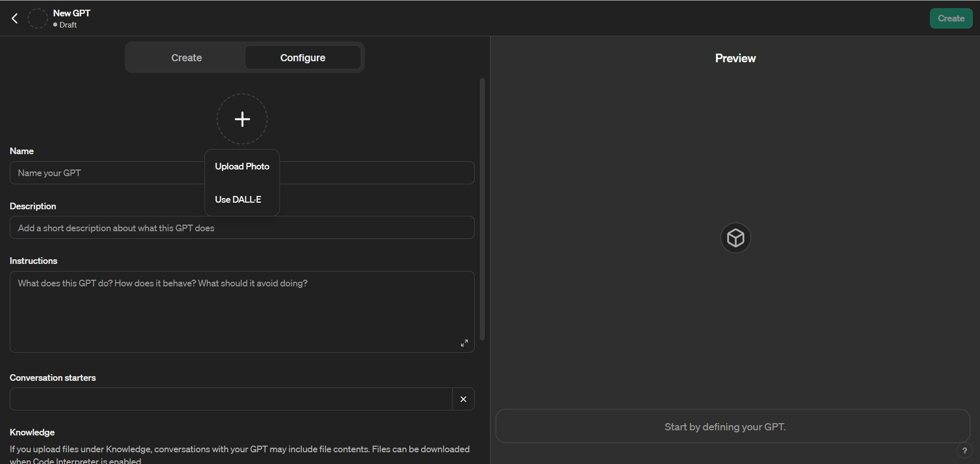Click the GPT avatar placeholder next to New GPT
The height and width of the screenshot is (464, 980).
pos(37,18)
